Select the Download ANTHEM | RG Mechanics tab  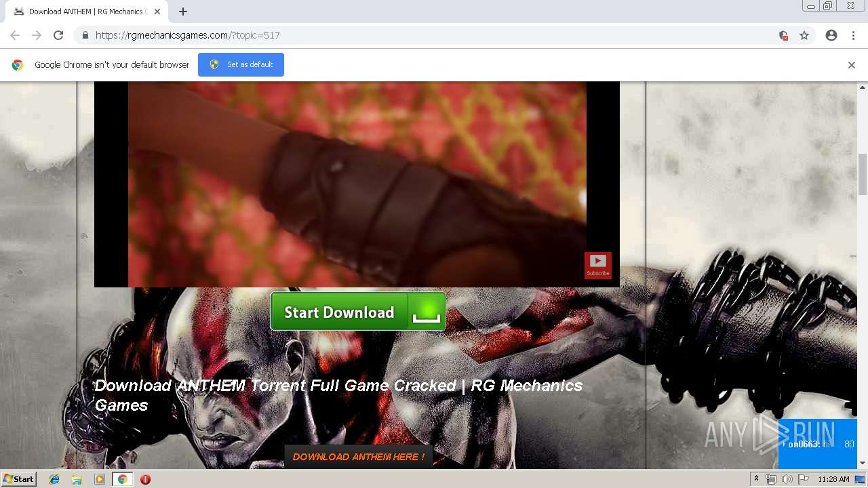coord(87,12)
